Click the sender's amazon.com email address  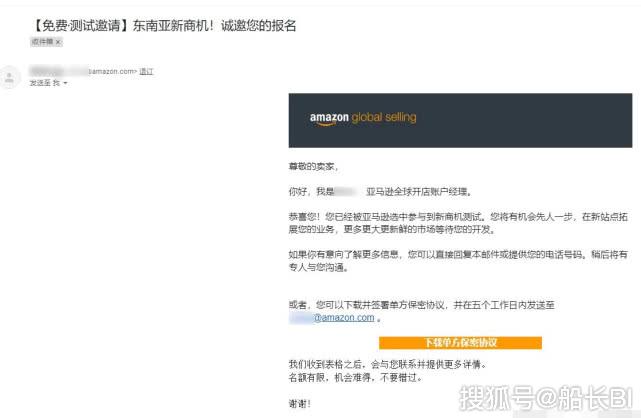point(110,72)
